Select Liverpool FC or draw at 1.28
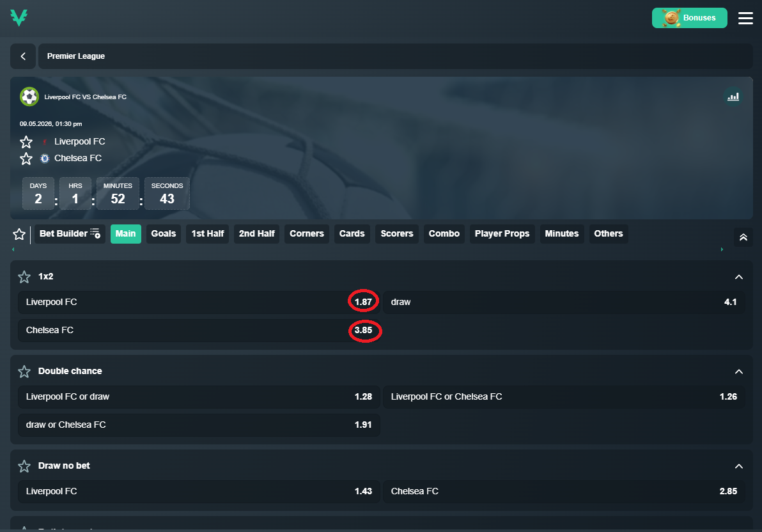The height and width of the screenshot is (532, 762). click(x=199, y=397)
